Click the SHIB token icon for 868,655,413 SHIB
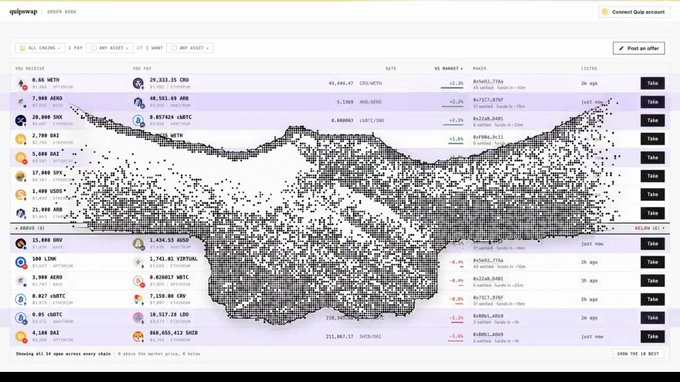 click(x=138, y=336)
